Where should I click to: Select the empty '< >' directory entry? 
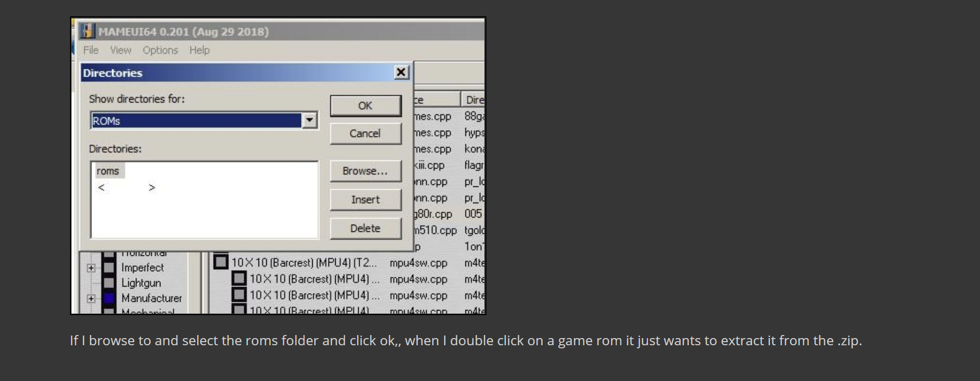pyautogui.click(x=126, y=187)
